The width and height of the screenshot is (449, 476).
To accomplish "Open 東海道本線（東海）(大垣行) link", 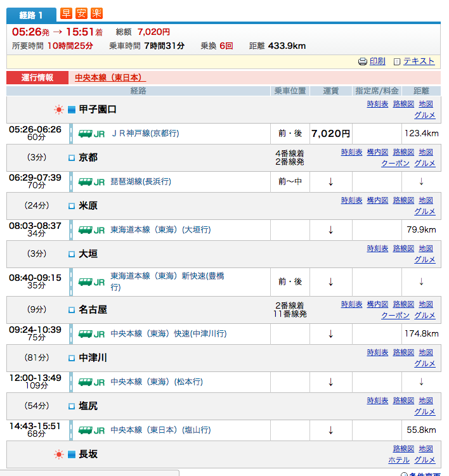I will point(160,229).
